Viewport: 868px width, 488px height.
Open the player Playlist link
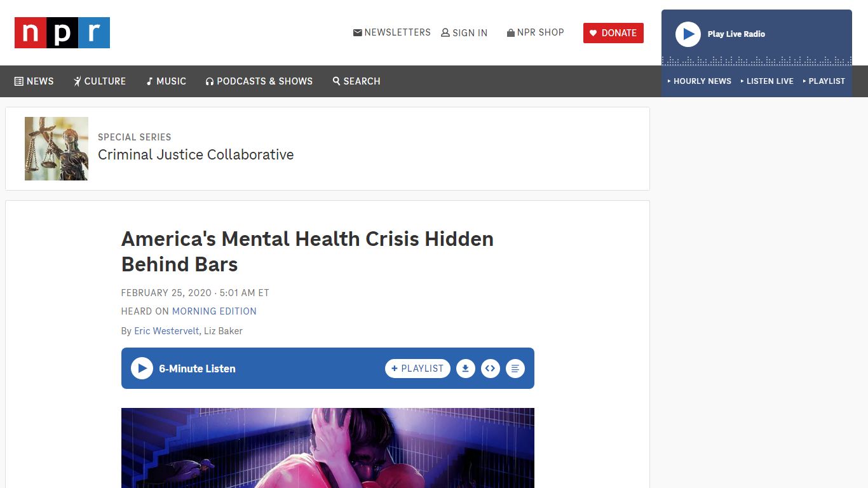click(x=824, y=81)
